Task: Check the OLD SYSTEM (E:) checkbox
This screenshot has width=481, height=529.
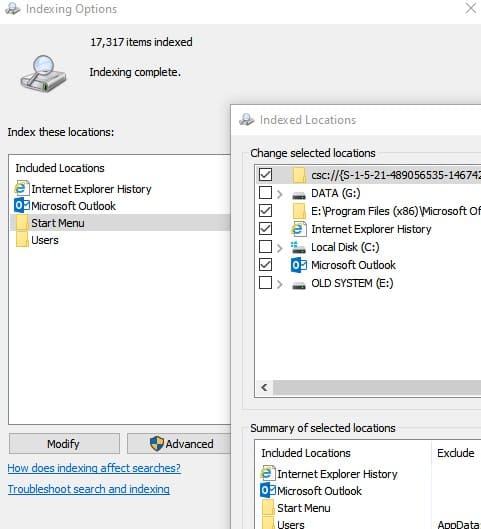Action: click(265, 283)
